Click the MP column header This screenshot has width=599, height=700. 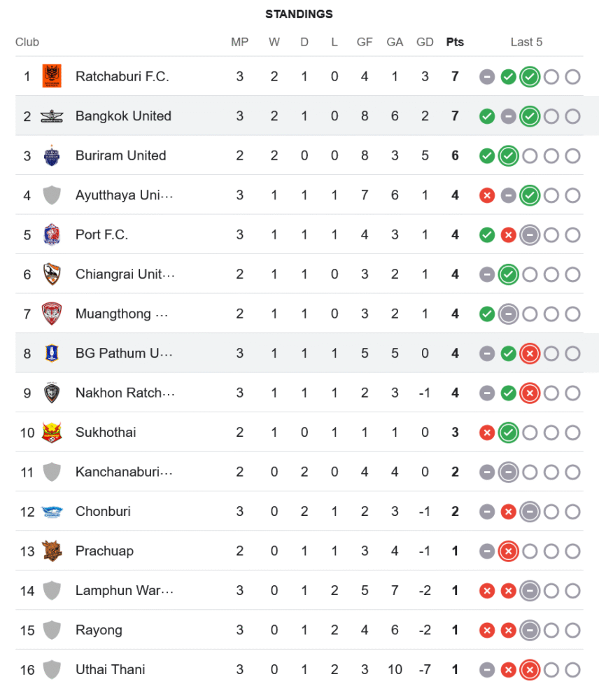coord(239,42)
